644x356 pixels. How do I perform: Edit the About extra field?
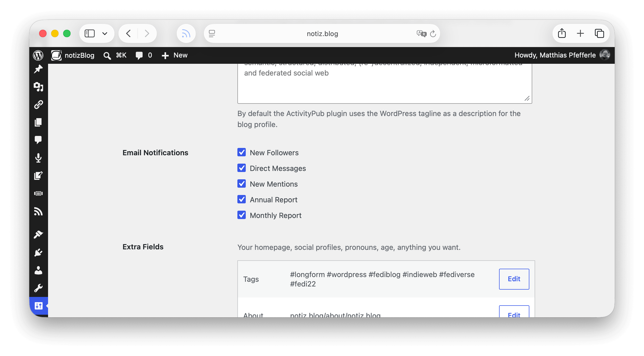[514, 312]
